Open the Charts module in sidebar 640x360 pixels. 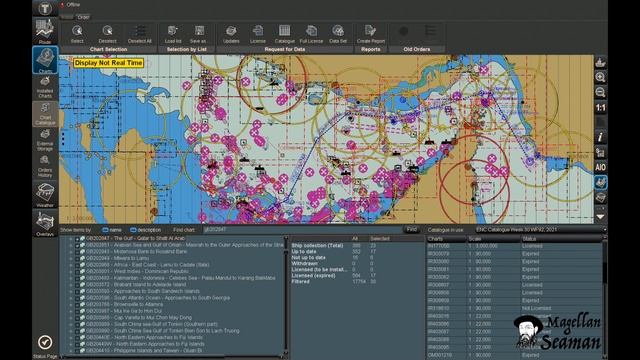(x=45, y=60)
